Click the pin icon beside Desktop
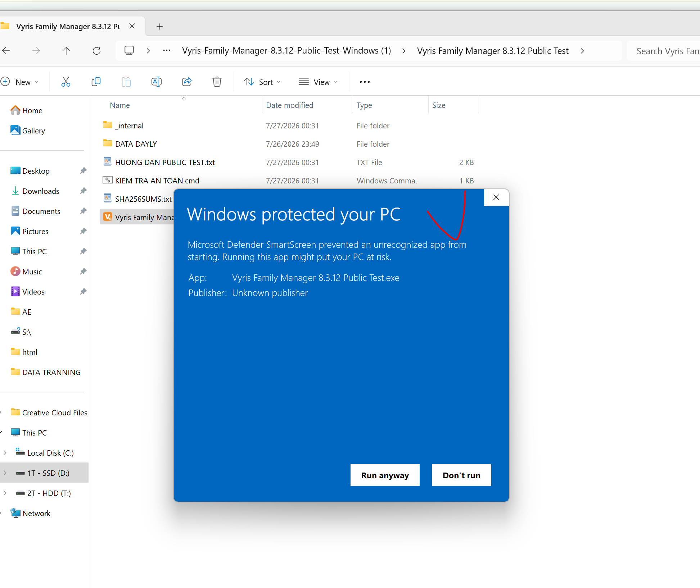The width and height of the screenshot is (700, 588). click(x=83, y=171)
